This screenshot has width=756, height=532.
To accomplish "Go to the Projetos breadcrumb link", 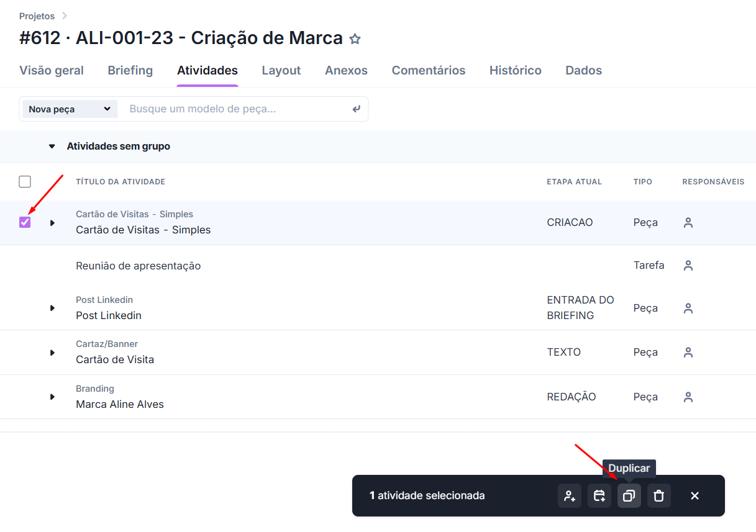I will 37,16.
